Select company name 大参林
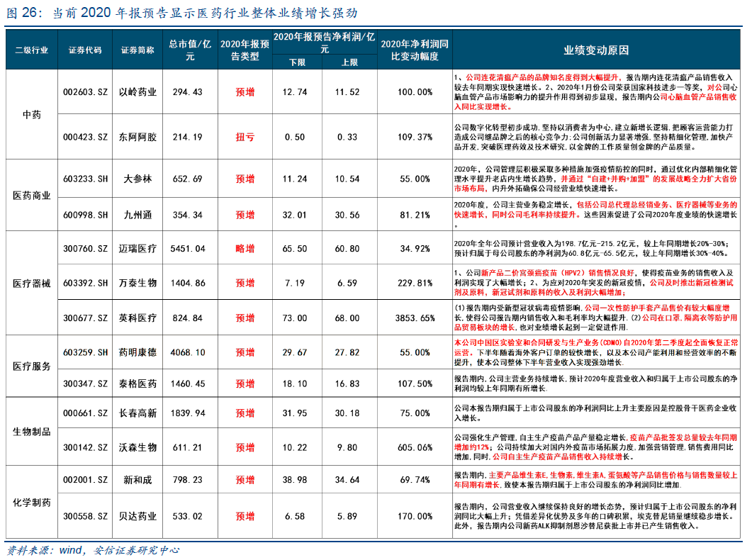This screenshot has width=747, height=560. click(137, 179)
